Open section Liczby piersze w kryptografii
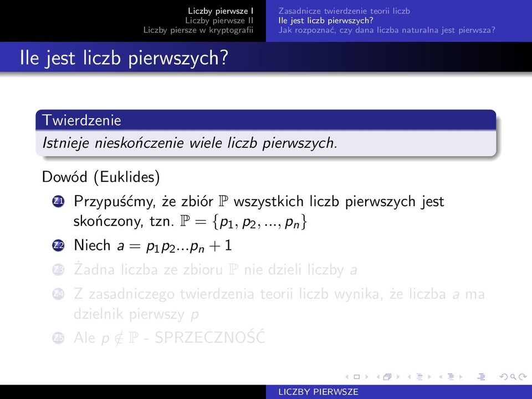Viewport: 532px width, 399px height. [x=198, y=30]
